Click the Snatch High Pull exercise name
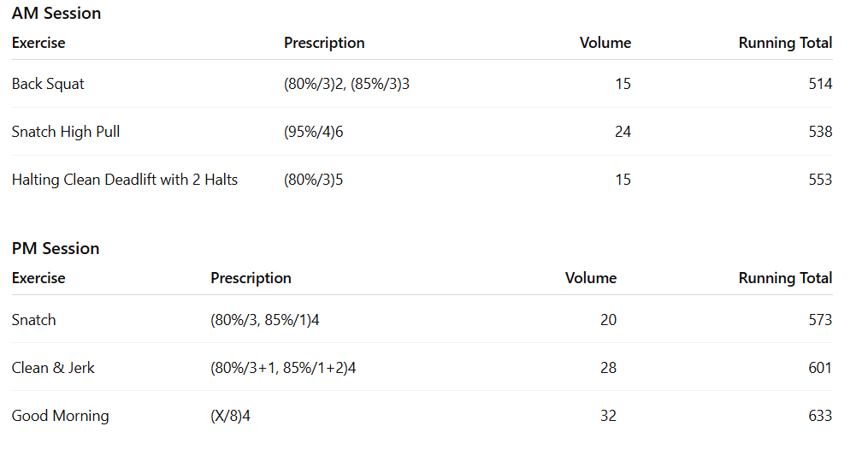 (x=66, y=132)
